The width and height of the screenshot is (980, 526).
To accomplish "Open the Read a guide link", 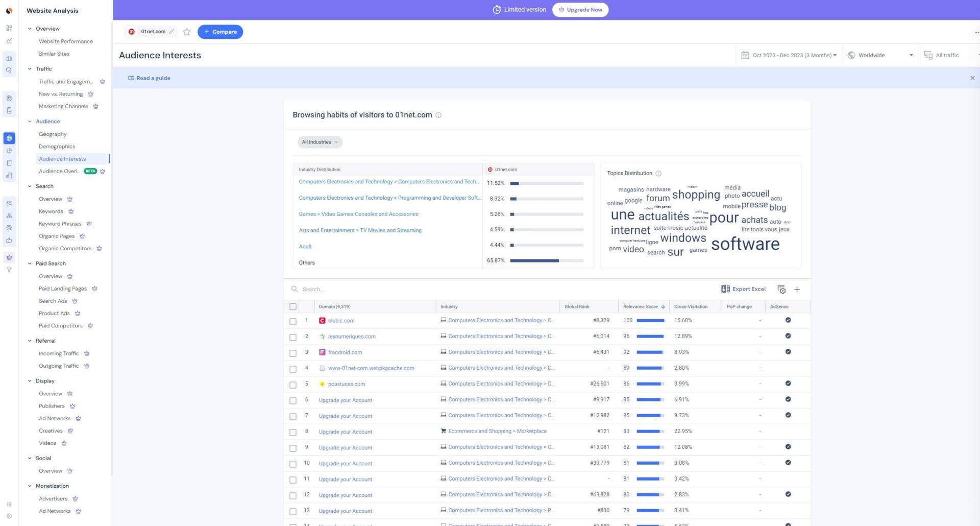I will pos(149,78).
